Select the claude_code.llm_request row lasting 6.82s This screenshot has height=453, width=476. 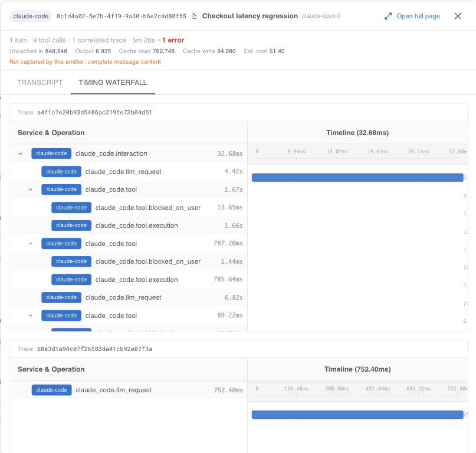pos(129,297)
